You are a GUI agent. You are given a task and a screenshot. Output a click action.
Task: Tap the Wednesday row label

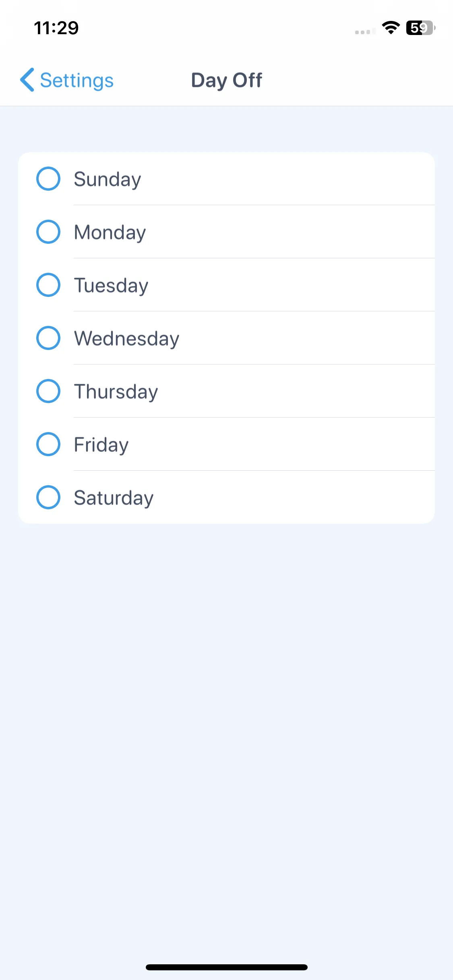click(127, 339)
